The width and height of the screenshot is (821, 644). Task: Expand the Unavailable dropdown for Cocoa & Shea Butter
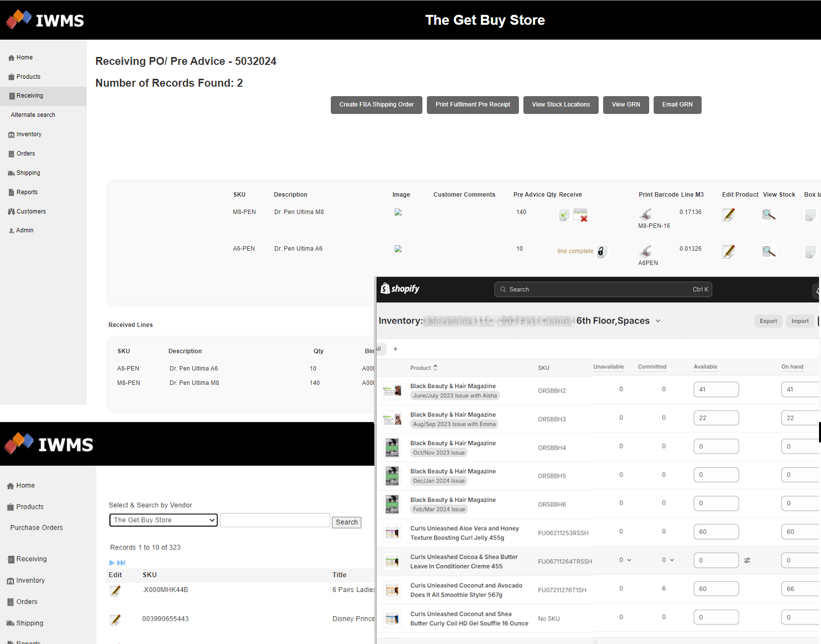(x=625, y=560)
